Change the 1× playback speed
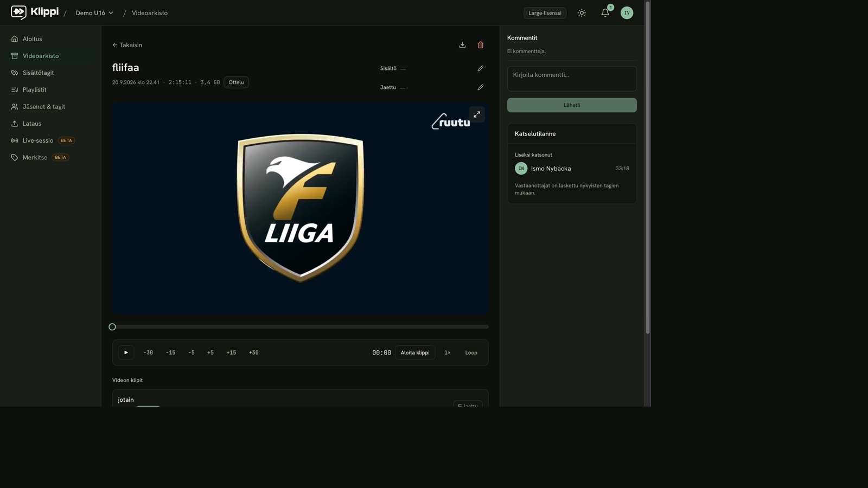Image resolution: width=868 pixels, height=488 pixels. [x=448, y=352]
